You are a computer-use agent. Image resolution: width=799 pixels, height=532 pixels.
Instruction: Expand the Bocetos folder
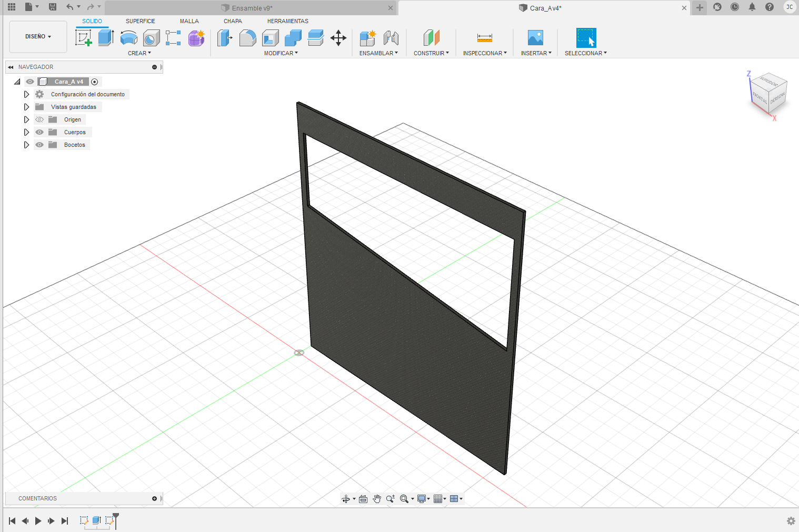[26, 145]
